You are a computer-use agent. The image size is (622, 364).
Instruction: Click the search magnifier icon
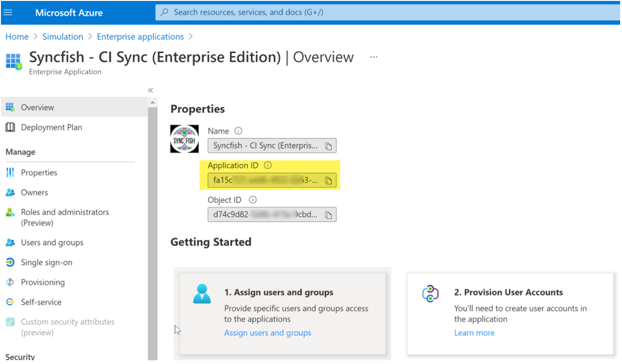point(164,13)
